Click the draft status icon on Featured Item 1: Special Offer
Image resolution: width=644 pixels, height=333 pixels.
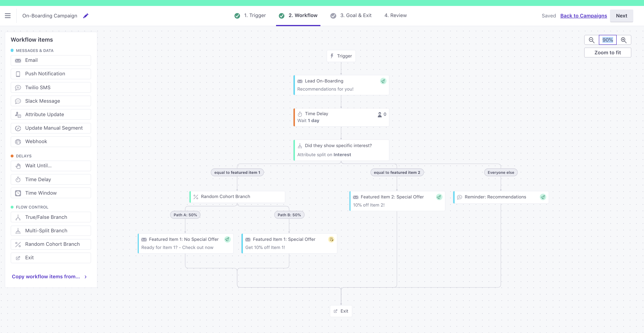(331, 239)
